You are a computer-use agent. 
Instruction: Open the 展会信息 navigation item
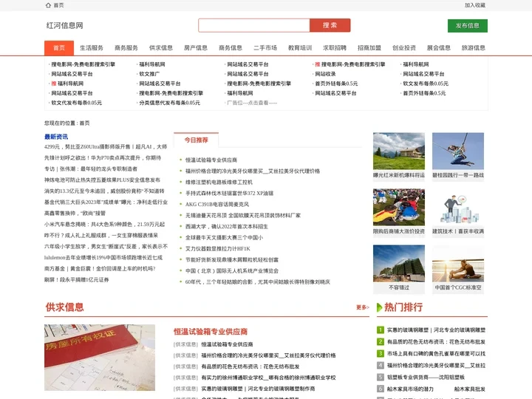click(439, 48)
